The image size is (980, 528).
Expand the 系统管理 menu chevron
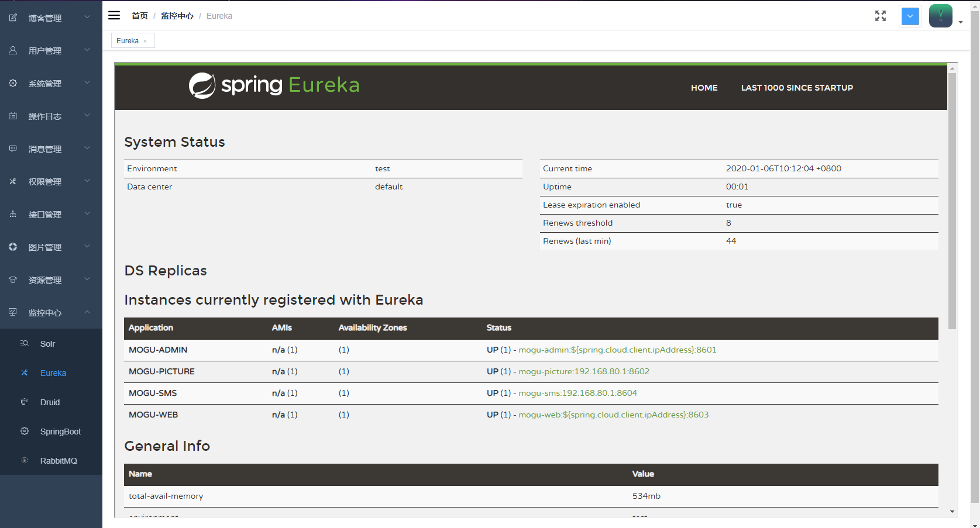(87, 83)
